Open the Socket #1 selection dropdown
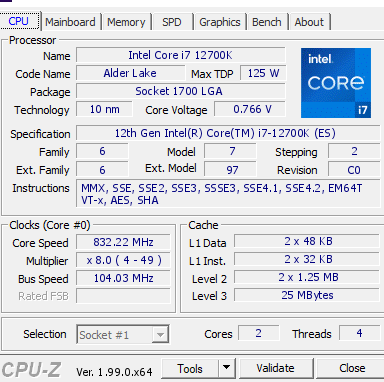Image resolution: width=384 pixels, height=382 pixels. pyautogui.click(x=123, y=334)
